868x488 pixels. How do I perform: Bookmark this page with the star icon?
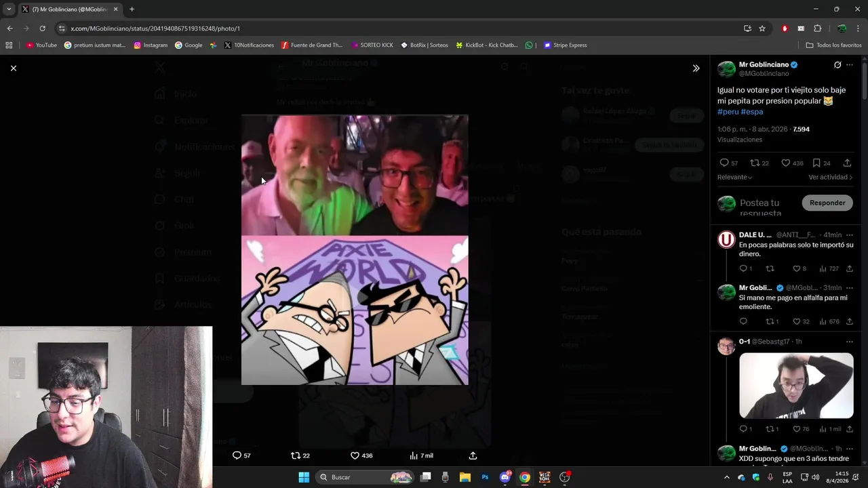tap(762, 28)
